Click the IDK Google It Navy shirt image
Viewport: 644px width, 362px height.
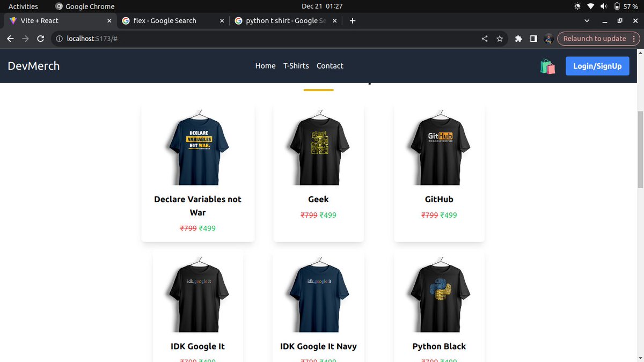tap(318, 294)
